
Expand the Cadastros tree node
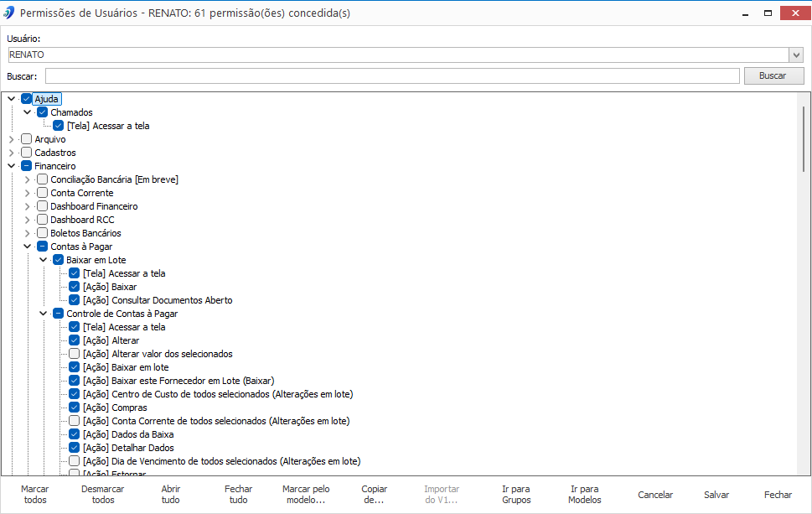click(12, 153)
